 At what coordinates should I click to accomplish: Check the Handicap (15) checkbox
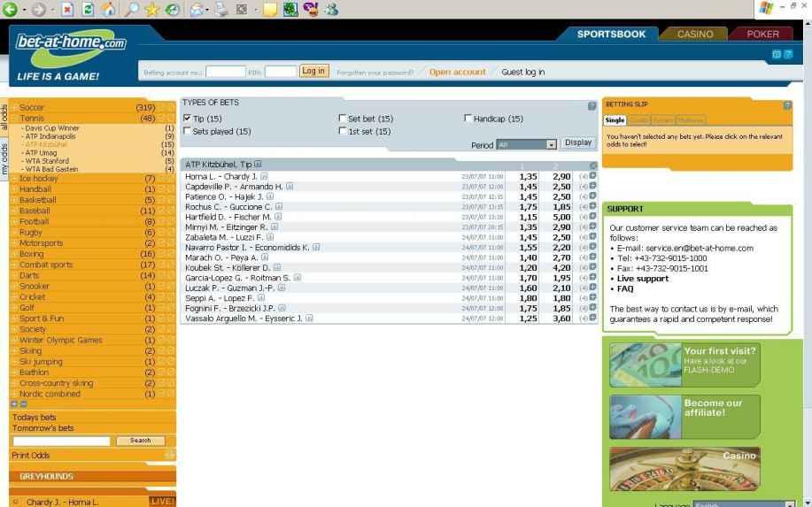pyautogui.click(x=468, y=119)
